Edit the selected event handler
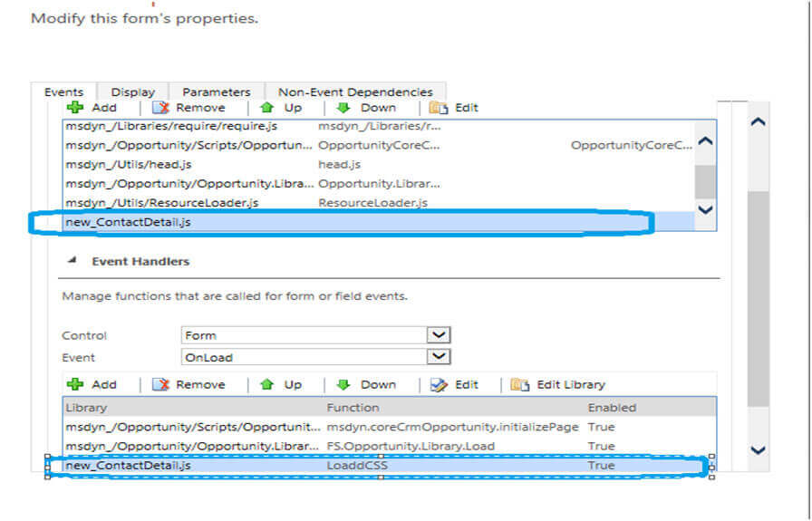Image resolution: width=812 pixels, height=521 pixels. tap(439, 384)
